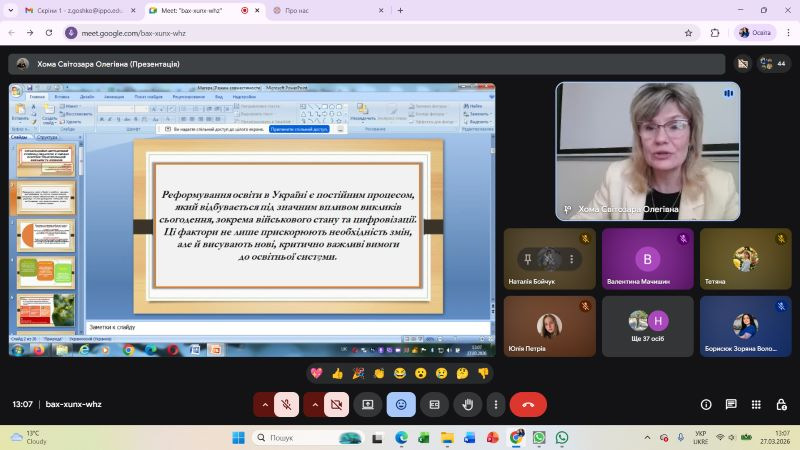Viewport: 800px width, 450px height.
Task: Open Meet more options three-dot menu
Action: 495,405
